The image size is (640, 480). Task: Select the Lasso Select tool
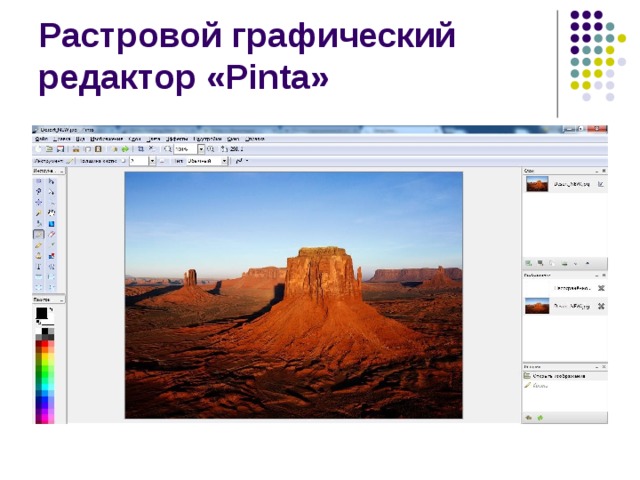(x=39, y=191)
